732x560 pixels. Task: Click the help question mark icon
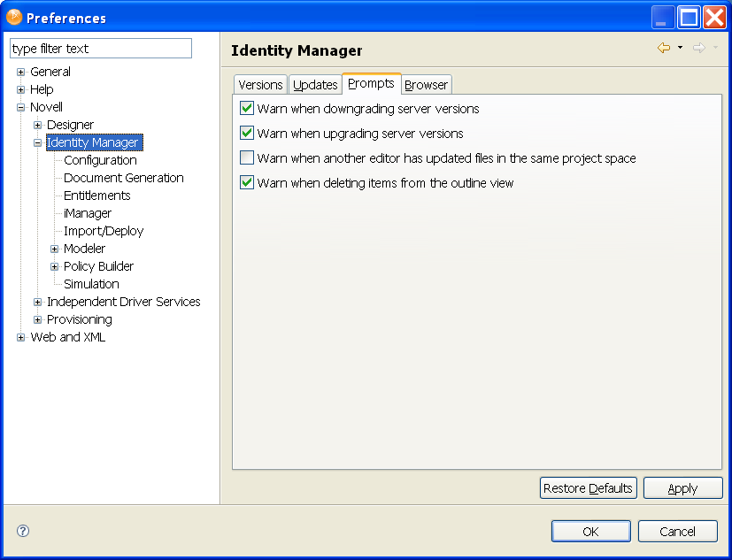[x=23, y=531]
